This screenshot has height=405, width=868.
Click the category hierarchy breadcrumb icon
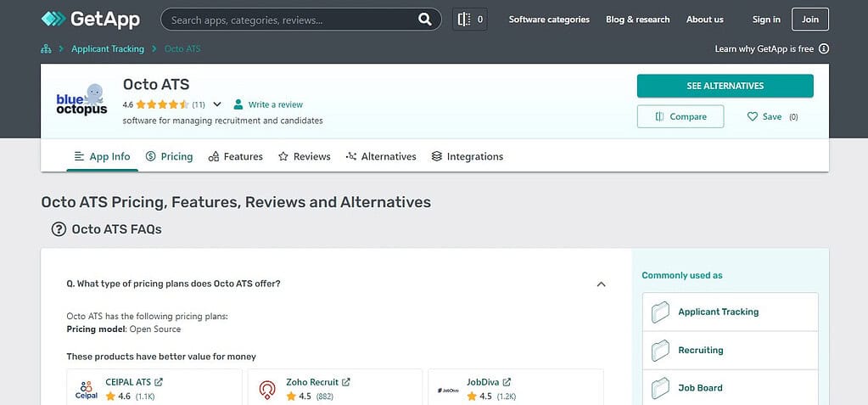46,48
